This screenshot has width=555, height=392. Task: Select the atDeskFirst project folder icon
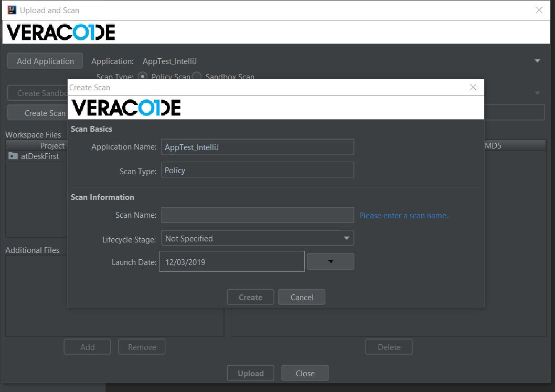pyautogui.click(x=13, y=156)
